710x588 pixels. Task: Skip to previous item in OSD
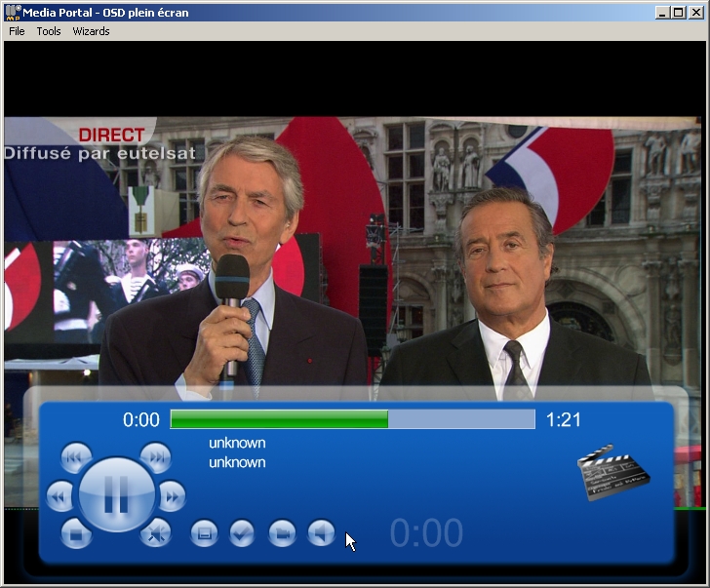click(x=76, y=457)
